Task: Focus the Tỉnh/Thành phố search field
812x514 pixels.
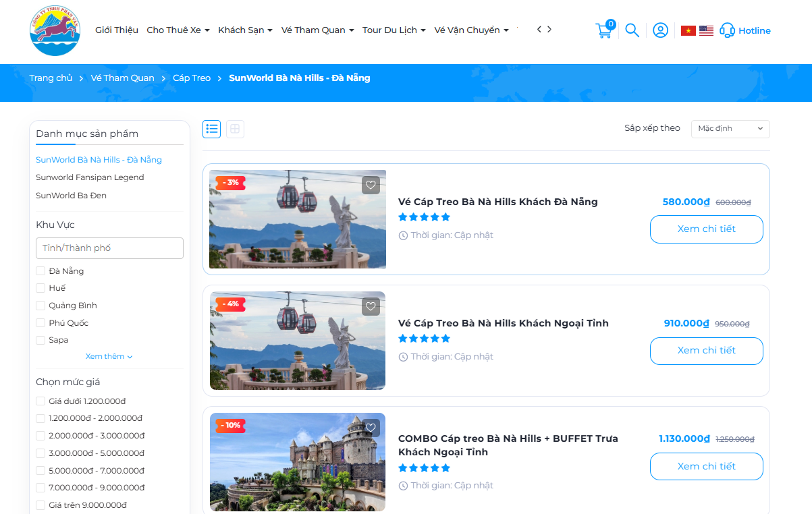Action: (109, 248)
